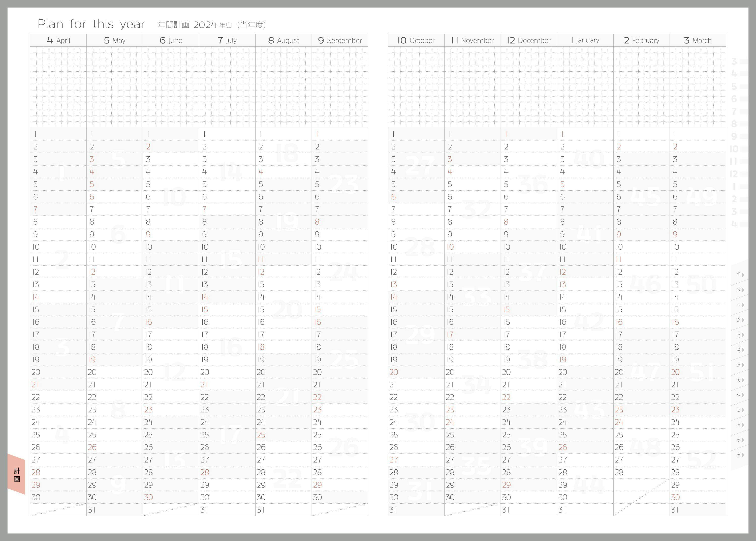Open the 11. arrow side tab
Image resolution: width=756 pixels, height=541 pixels.
click(739, 335)
